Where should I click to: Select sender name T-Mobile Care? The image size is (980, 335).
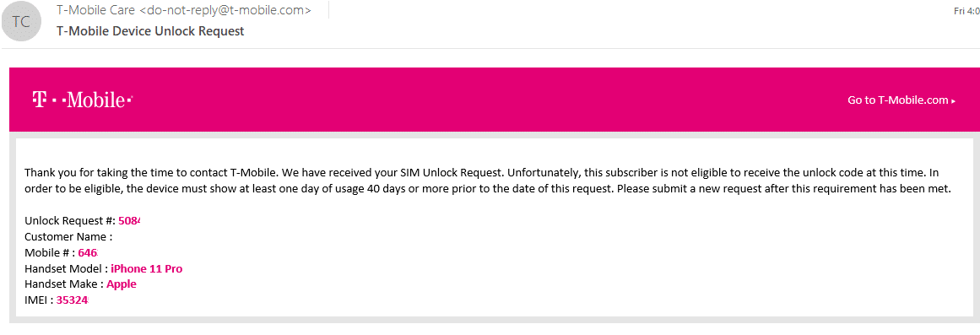pyautogui.click(x=95, y=11)
